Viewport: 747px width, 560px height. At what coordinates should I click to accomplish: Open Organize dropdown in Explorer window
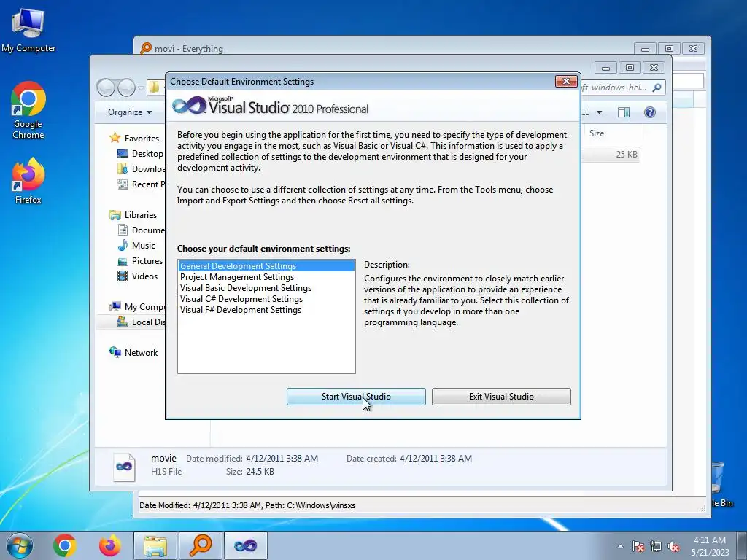pos(130,112)
